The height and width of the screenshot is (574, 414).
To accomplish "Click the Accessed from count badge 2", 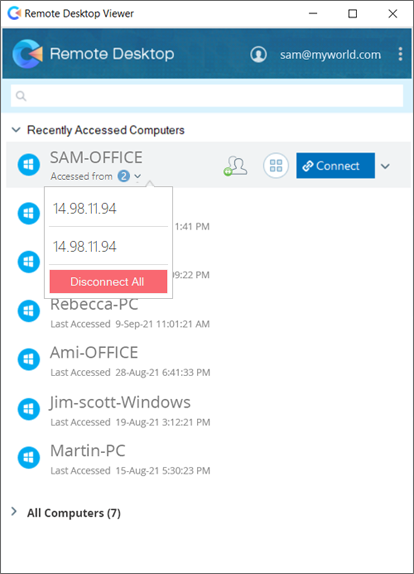I will (124, 176).
